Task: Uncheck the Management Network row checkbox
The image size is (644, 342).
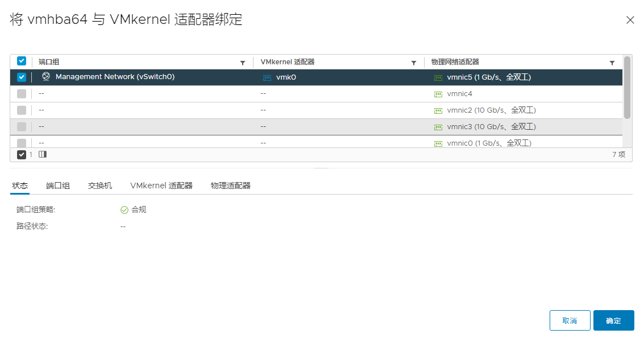Action: point(21,77)
